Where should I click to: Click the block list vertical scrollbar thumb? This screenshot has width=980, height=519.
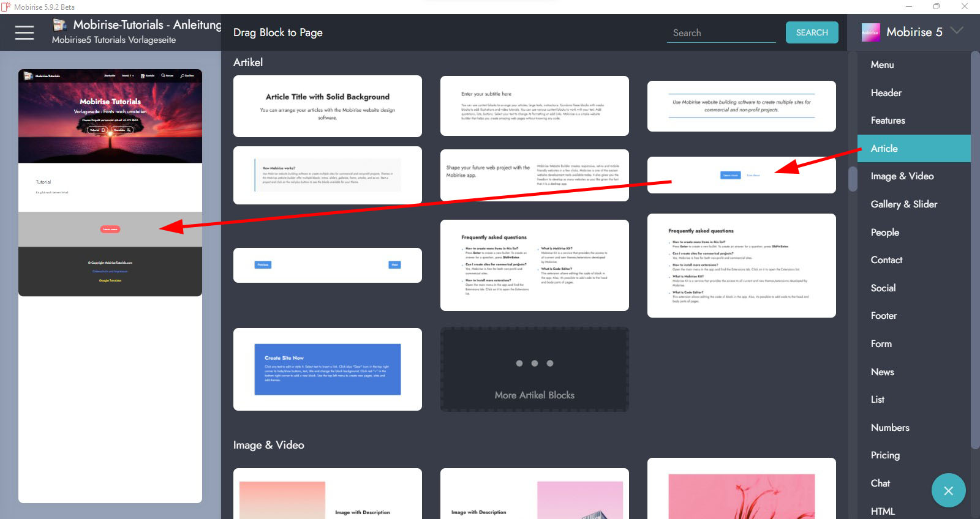coord(853,179)
